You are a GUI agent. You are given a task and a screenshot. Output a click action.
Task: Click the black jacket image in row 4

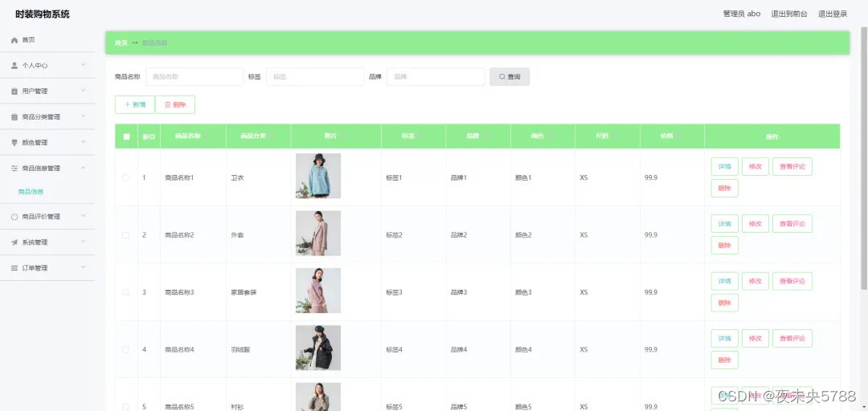point(318,348)
